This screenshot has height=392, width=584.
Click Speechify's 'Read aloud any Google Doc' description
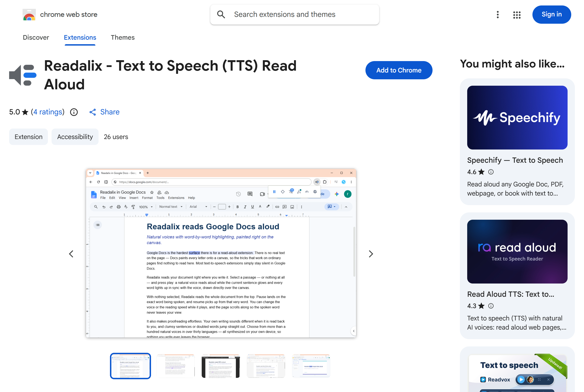tap(515, 189)
